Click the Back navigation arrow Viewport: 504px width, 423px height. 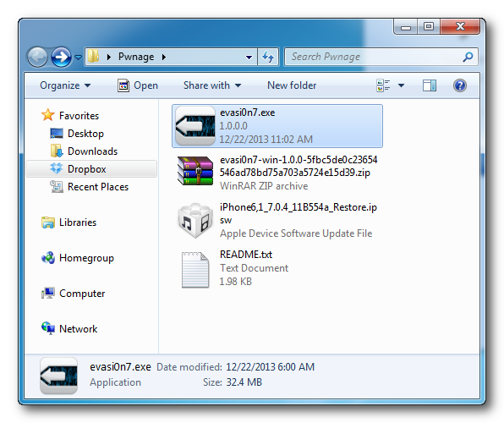(37, 58)
